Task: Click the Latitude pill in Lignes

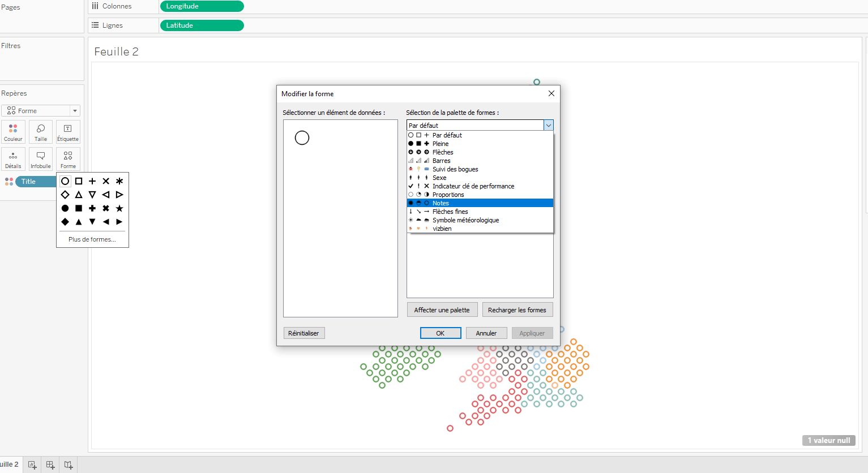Action: click(202, 25)
